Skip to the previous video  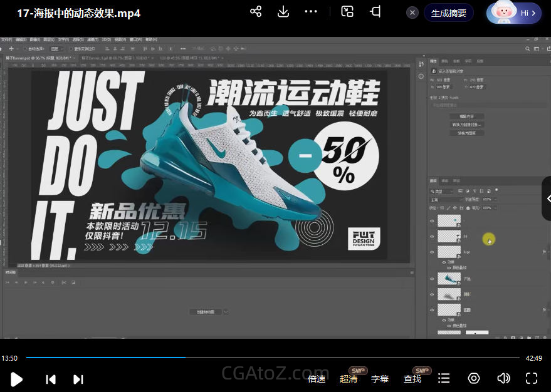(x=51, y=379)
